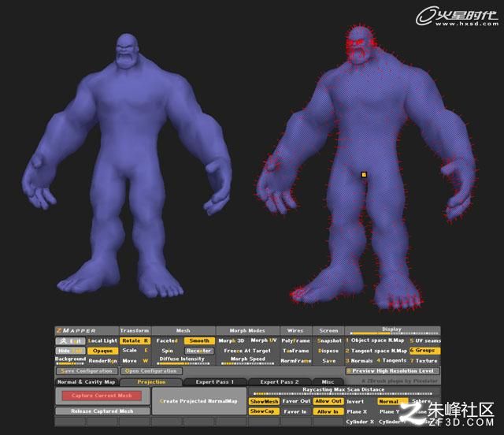
Task: Toggle Allow In option
Action: (x=328, y=411)
